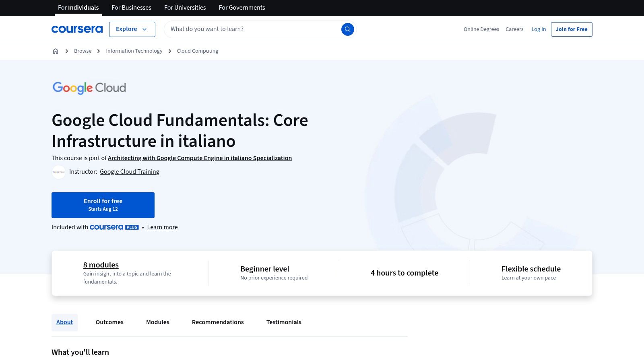Click the Coursera logo
The width and height of the screenshot is (644, 362).
(x=77, y=29)
